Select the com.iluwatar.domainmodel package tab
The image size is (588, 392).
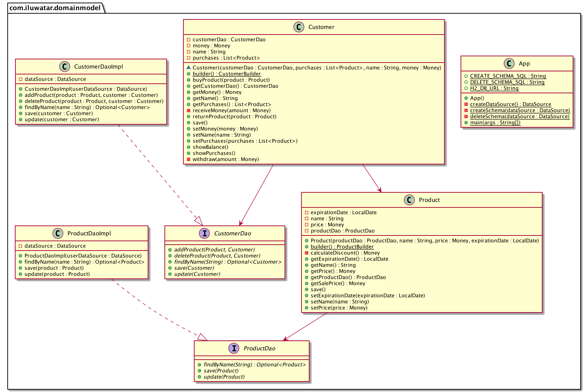(55, 8)
